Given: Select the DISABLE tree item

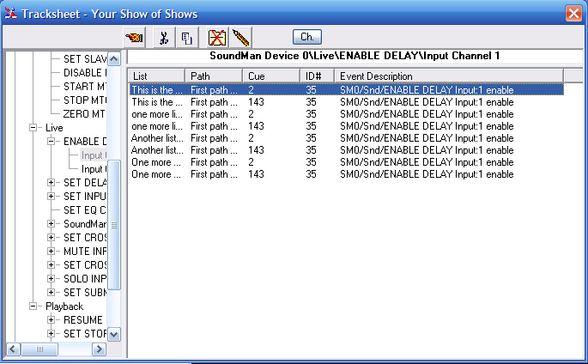Looking at the screenshot, I should coord(85,73).
